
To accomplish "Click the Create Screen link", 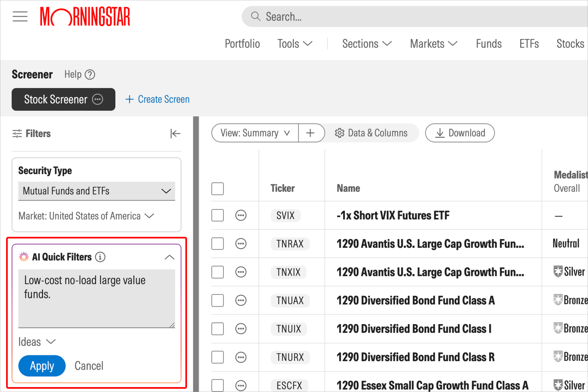I will [157, 99].
